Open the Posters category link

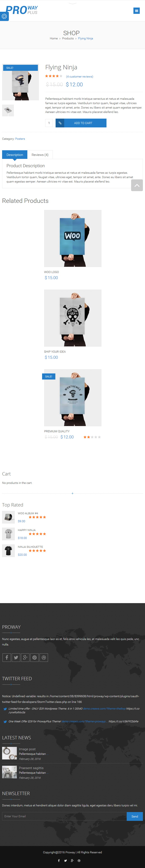pos(20,139)
